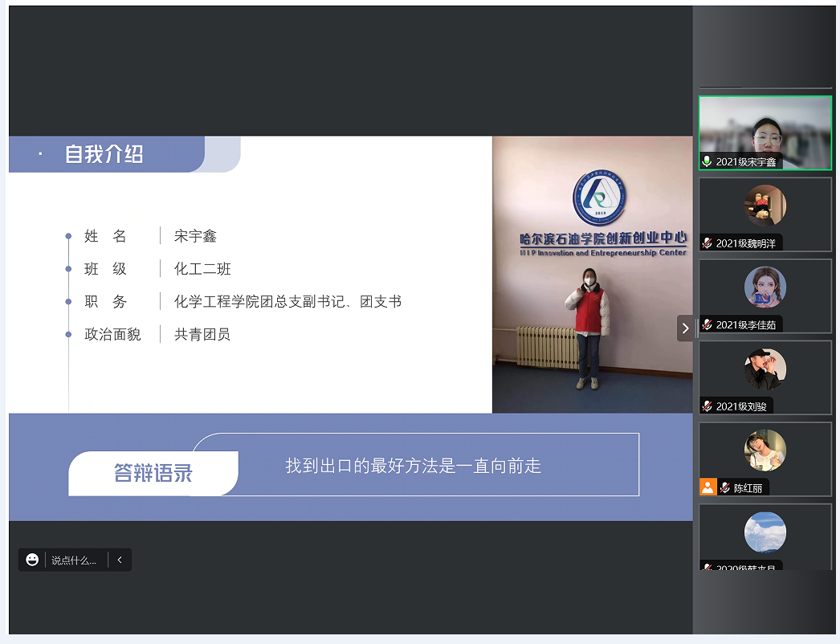Screen dimensions: 840x644
Task: Click the muted mic icon beside 2021级魏明洋
Action: [707, 243]
